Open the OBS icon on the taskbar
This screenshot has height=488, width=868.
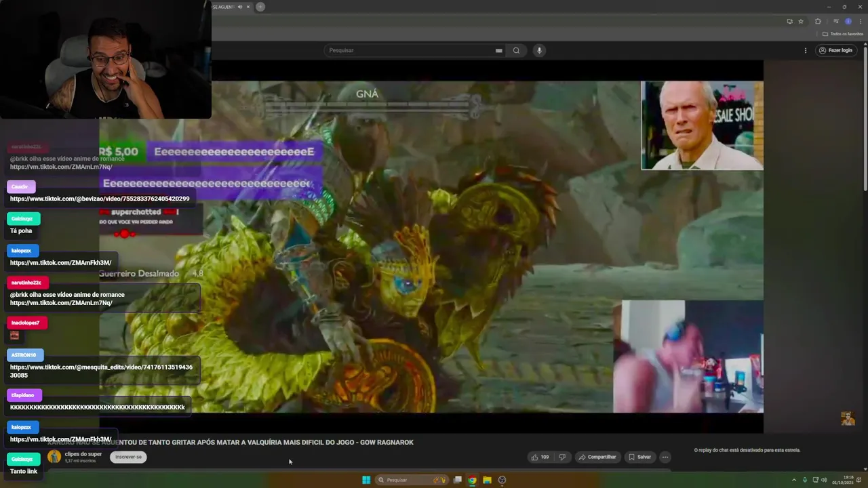click(x=502, y=480)
